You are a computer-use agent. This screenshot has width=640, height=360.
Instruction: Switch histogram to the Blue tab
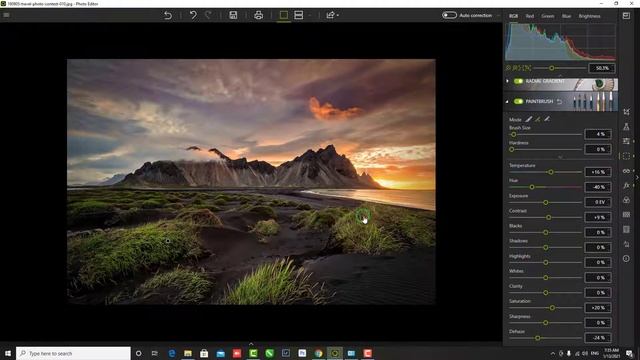tap(567, 16)
